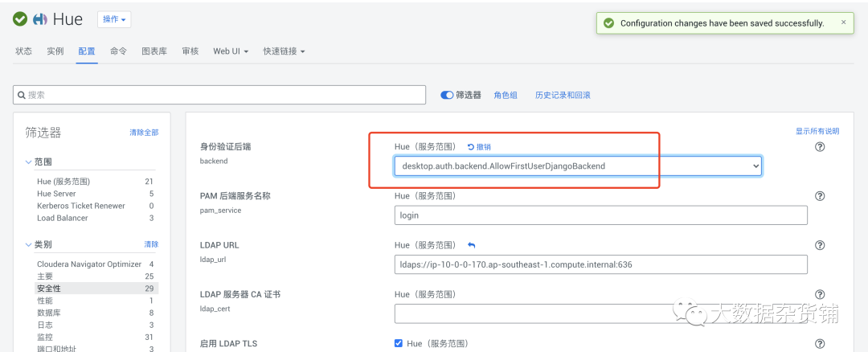Screen dimensions: 868x352
Task: Click the green service health check icon
Action: [x=20, y=19]
